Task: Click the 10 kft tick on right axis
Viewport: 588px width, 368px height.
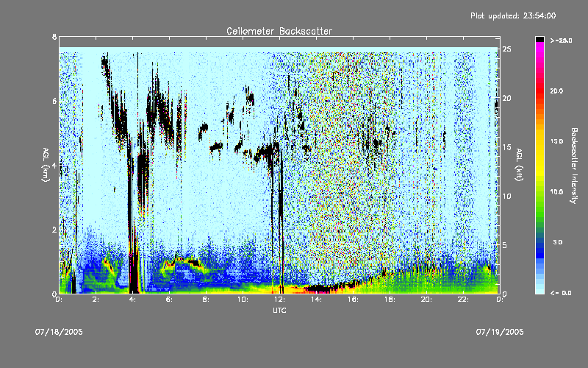Action: [x=506, y=196]
